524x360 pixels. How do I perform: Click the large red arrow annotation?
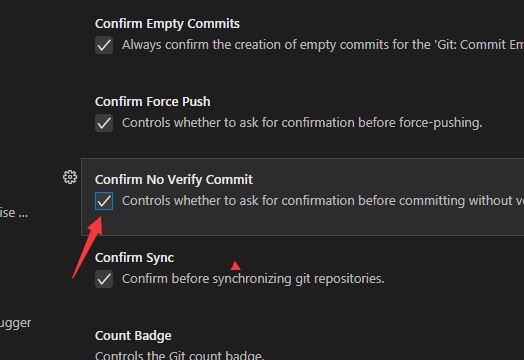88,247
